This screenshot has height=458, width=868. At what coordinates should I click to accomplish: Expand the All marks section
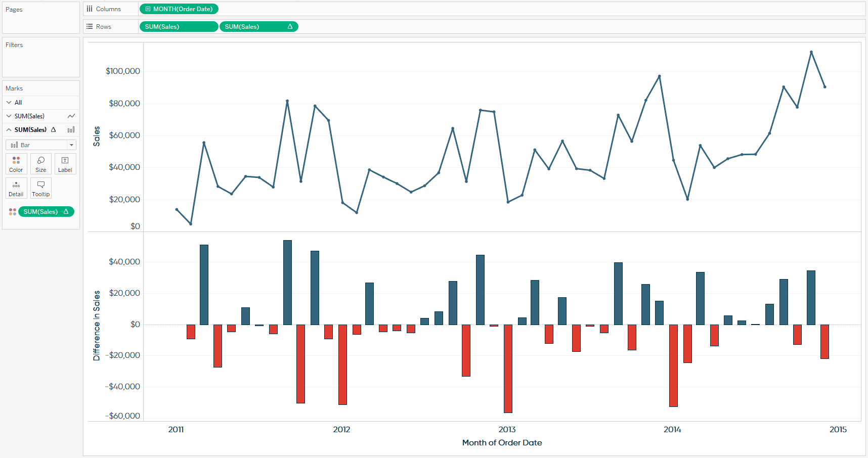[9, 103]
